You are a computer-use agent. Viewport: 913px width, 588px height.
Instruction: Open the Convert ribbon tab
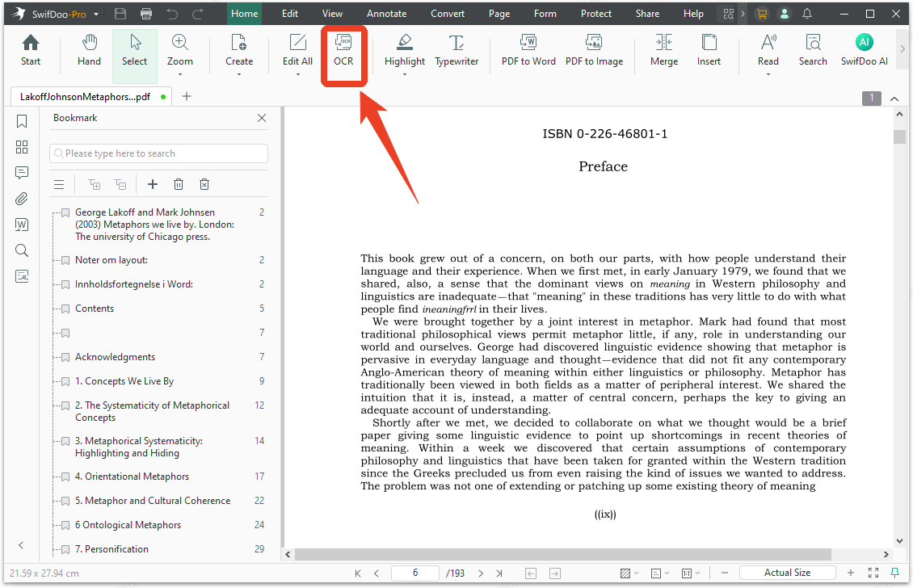click(x=447, y=14)
